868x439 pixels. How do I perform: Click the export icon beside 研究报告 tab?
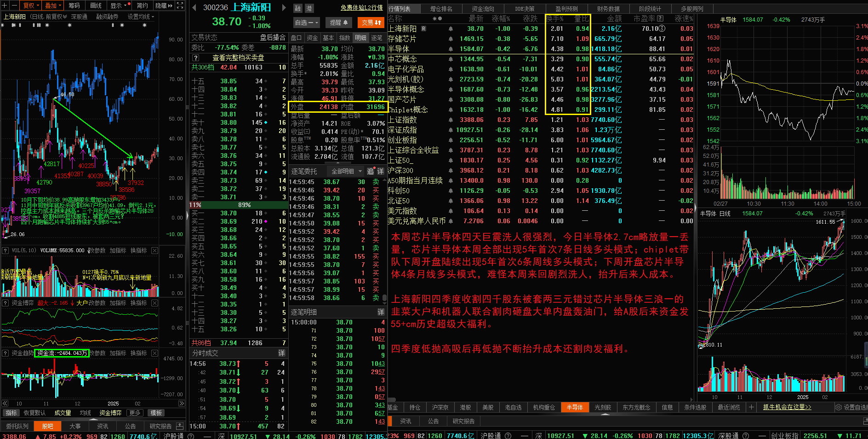point(180,426)
